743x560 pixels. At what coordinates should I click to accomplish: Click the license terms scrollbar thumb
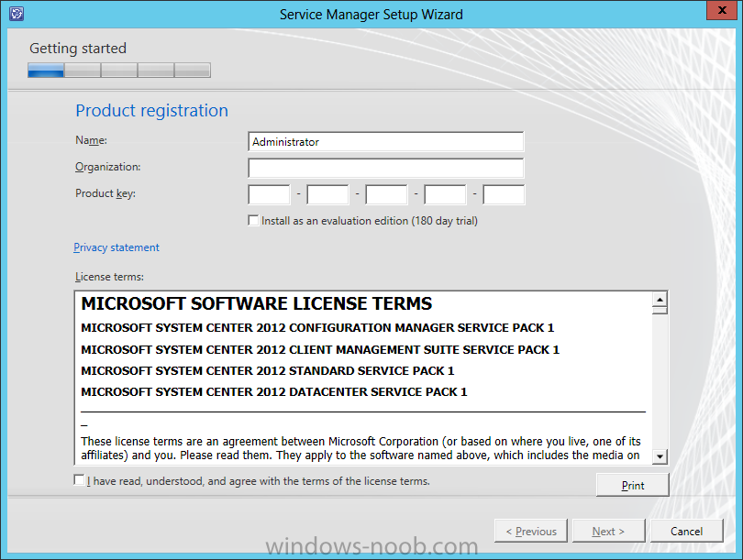(x=660, y=310)
